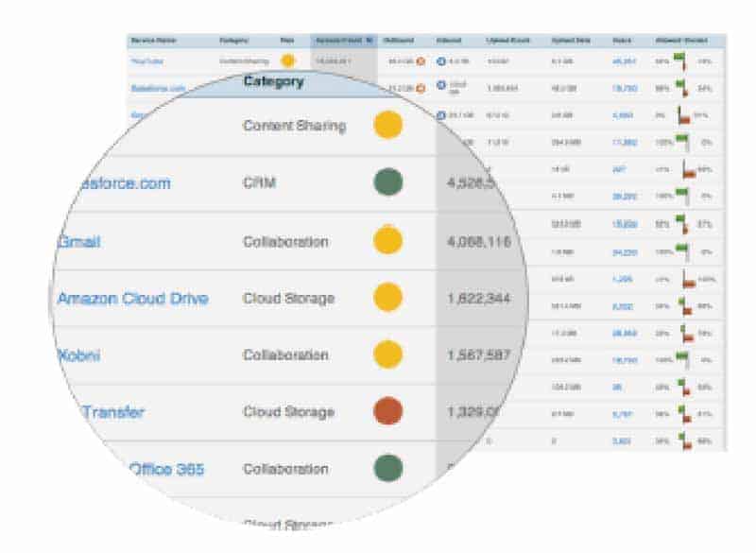756x553 pixels.
Task: Open the magnified Salesforce.com link beside CRM
Action: (x=125, y=183)
